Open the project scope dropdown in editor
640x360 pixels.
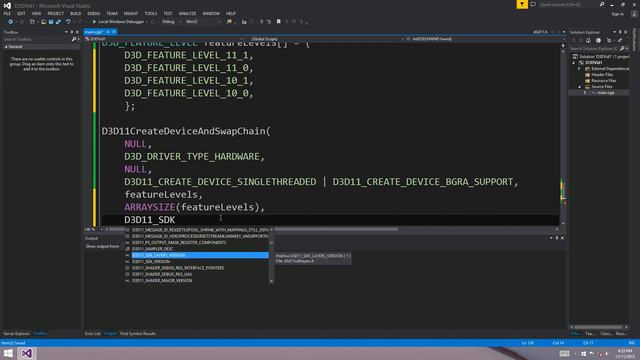pos(163,39)
